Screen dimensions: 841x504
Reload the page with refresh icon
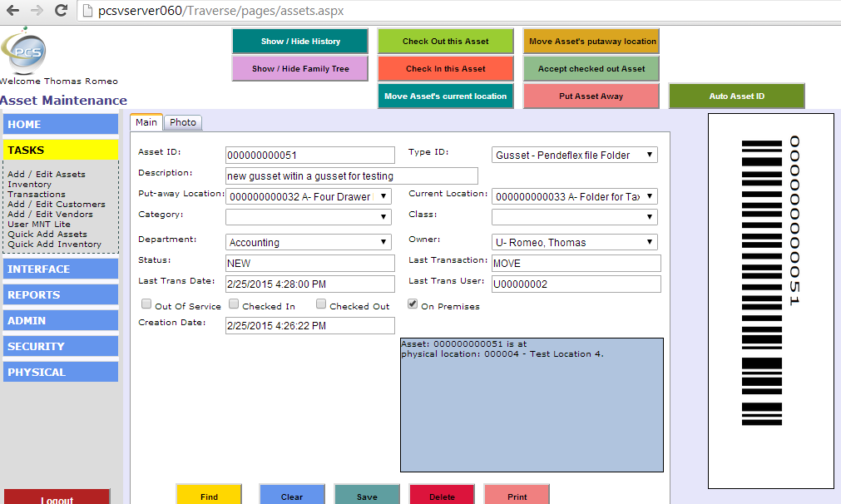62,10
